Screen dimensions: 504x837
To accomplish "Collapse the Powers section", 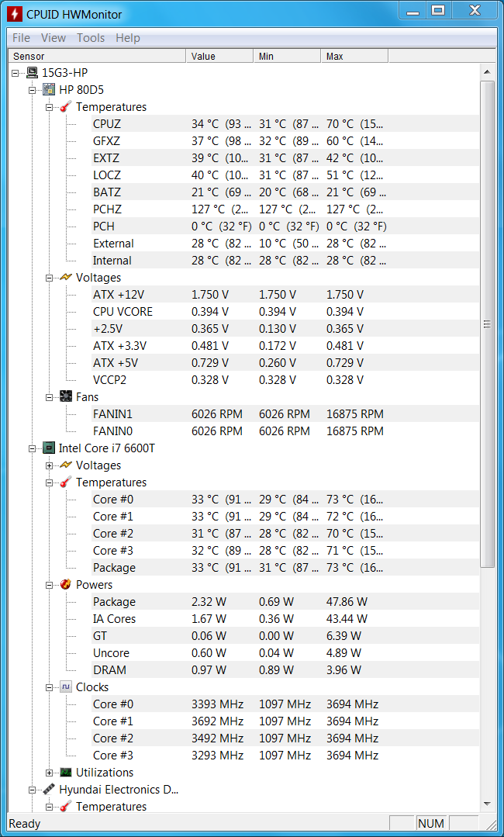I will [49, 585].
